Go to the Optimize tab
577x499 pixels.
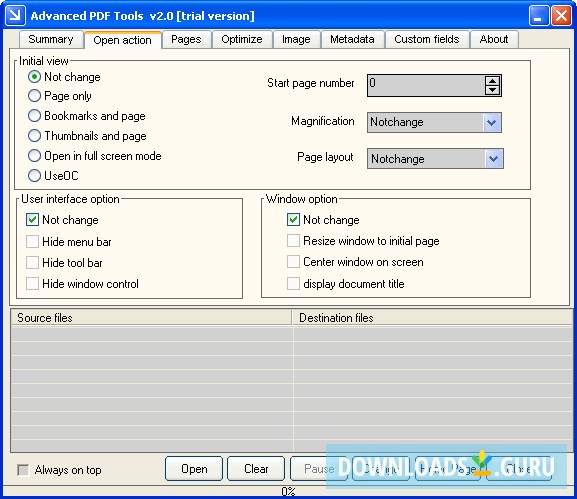(242, 39)
